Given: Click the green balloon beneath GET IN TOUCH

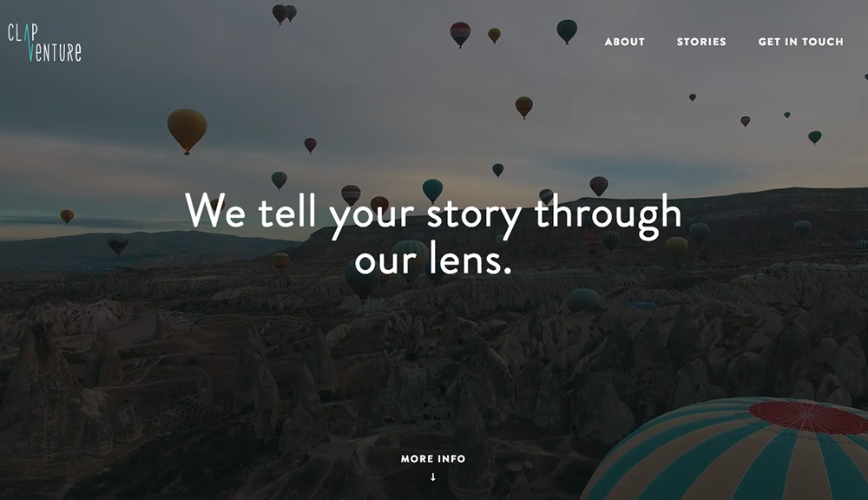Looking at the screenshot, I should (x=814, y=137).
